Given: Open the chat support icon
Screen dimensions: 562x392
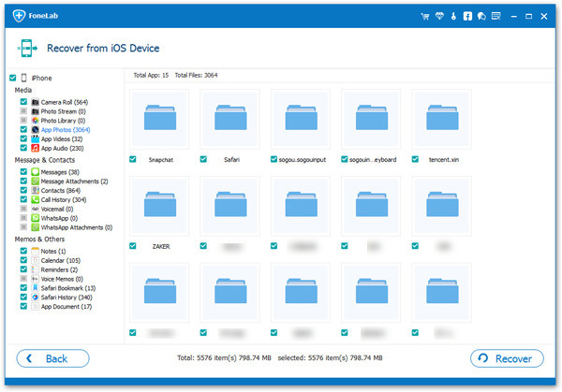Looking at the screenshot, I should pos(481,16).
